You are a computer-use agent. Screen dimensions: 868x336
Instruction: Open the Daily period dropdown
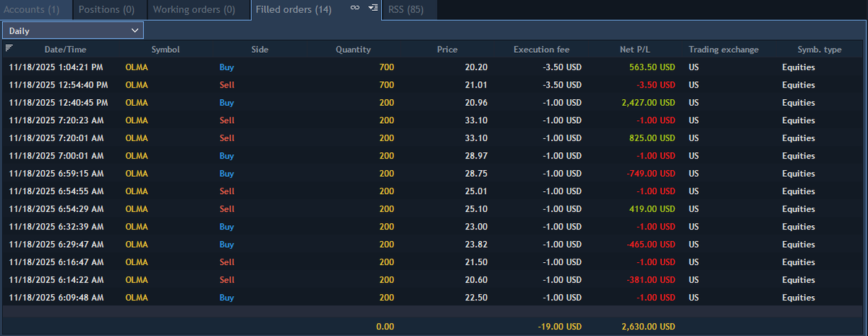click(x=73, y=30)
